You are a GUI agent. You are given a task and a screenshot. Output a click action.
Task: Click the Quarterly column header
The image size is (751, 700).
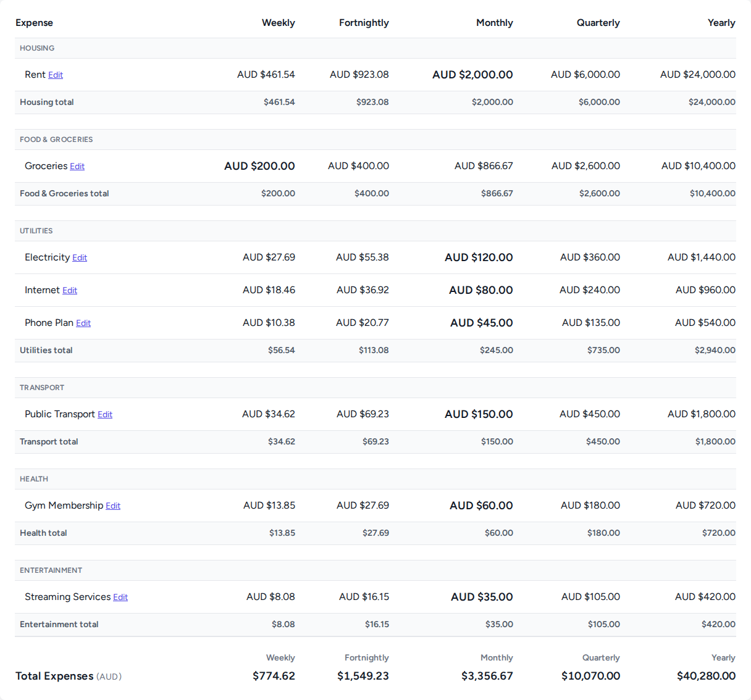coord(598,23)
